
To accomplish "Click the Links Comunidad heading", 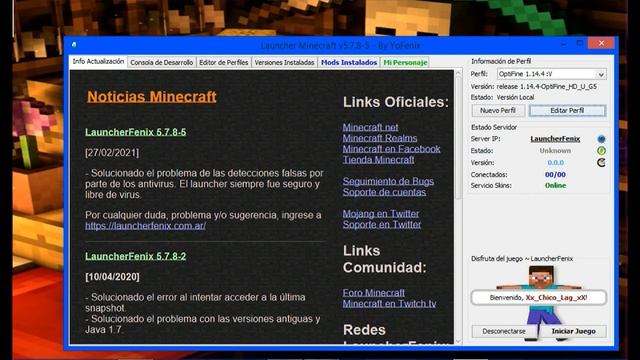I will pos(384,259).
